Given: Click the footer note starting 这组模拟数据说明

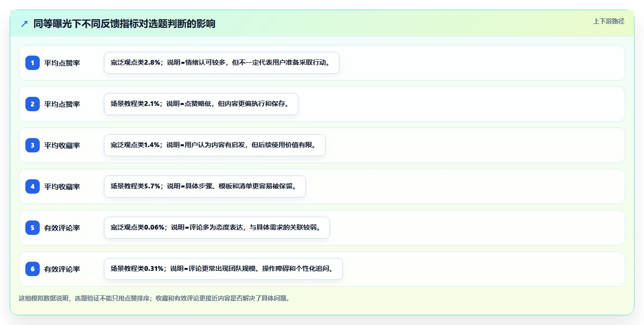Looking at the screenshot, I should click(x=154, y=298).
